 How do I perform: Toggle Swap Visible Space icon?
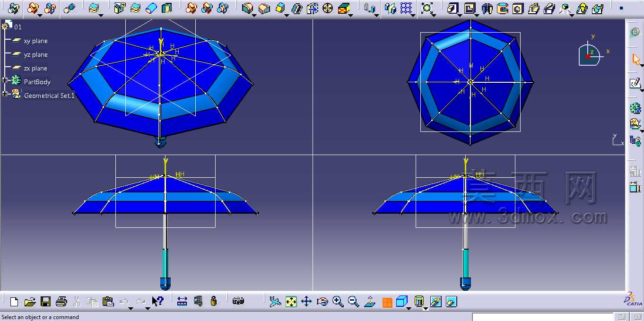click(452, 302)
